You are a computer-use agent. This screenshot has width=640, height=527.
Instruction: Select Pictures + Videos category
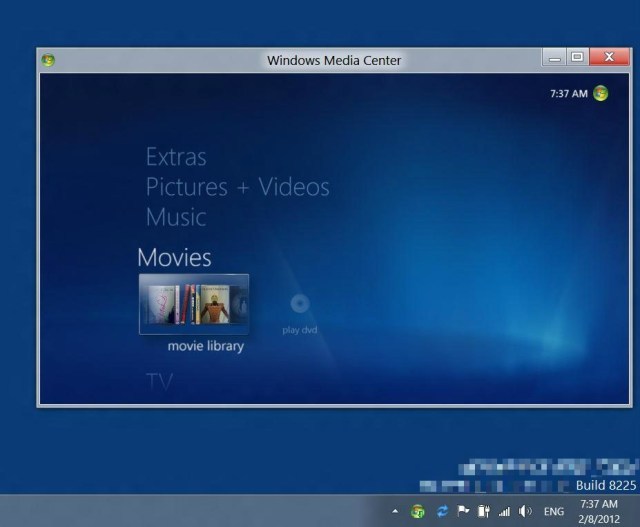point(238,187)
